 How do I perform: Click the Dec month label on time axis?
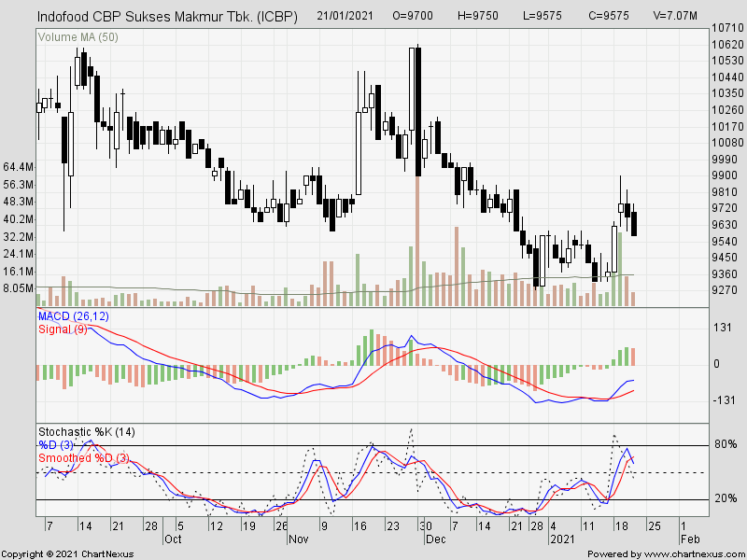point(435,539)
